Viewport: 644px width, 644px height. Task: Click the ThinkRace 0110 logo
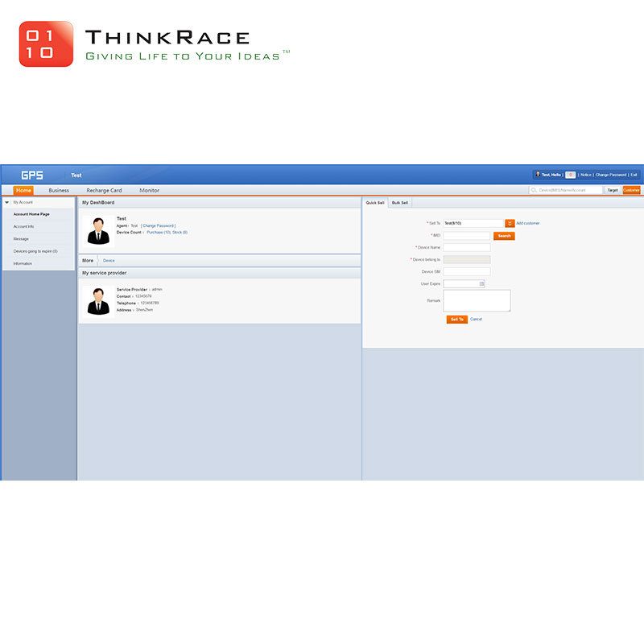click(x=46, y=44)
